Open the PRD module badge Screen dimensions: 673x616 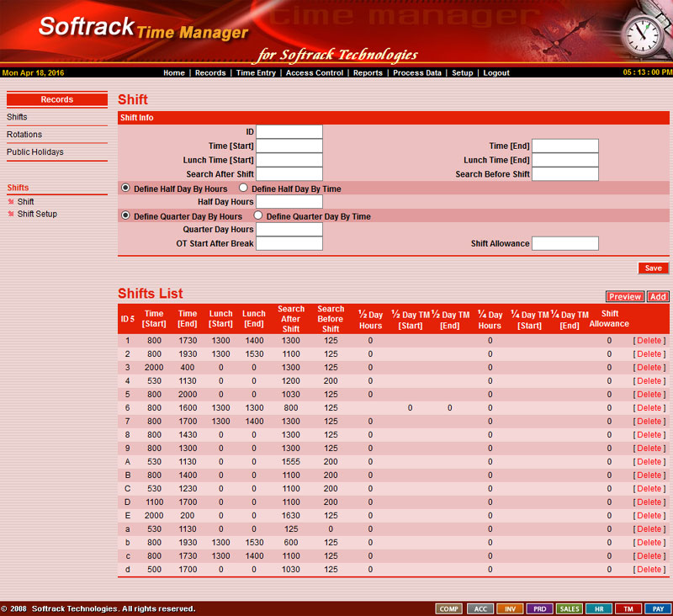coord(539,608)
